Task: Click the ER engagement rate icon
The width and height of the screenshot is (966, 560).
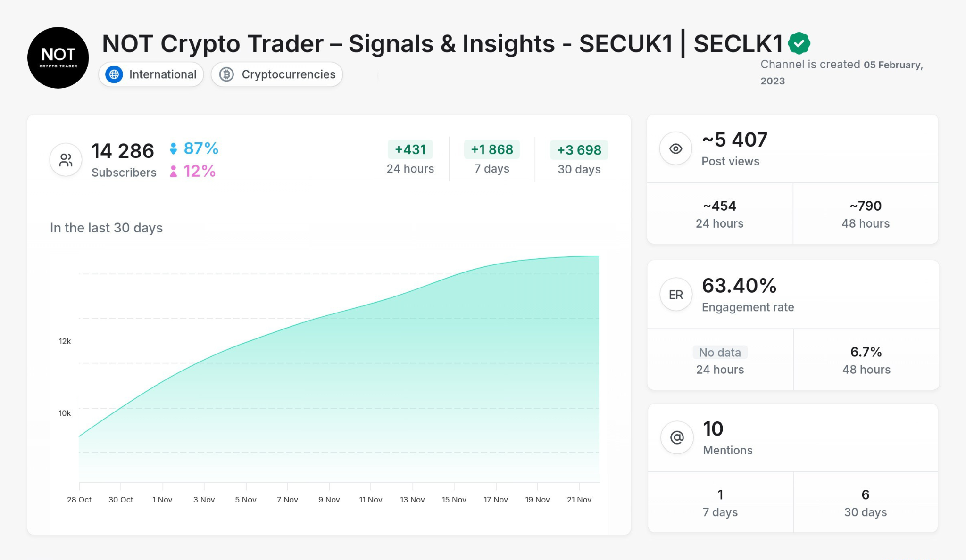Action: pyautogui.click(x=675, y=294)
